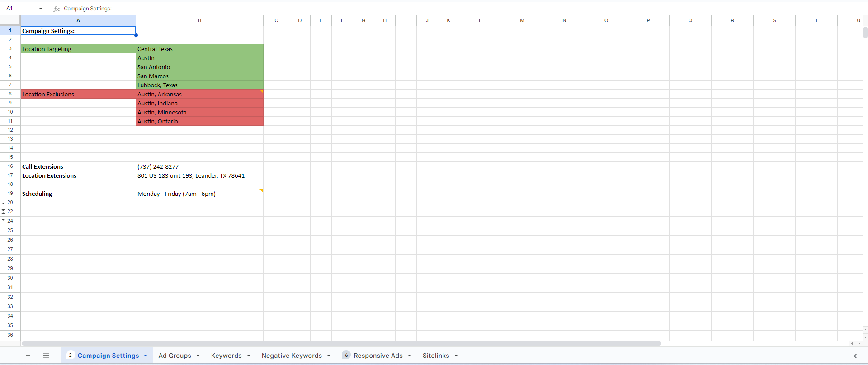Image resolution: width=868 pixels, height=365 pixels.
Task: Show the side panel with the bottom-right arrow
Action: [x=855, y=356]
